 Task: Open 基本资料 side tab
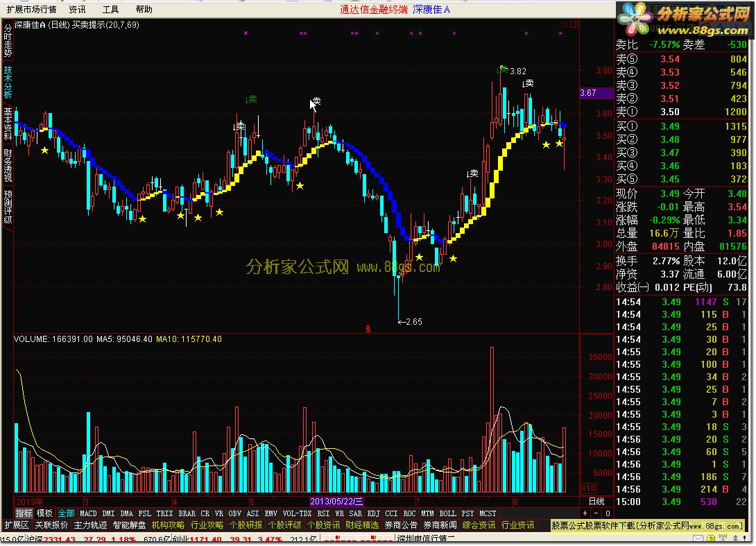click(x=8, y=123)
